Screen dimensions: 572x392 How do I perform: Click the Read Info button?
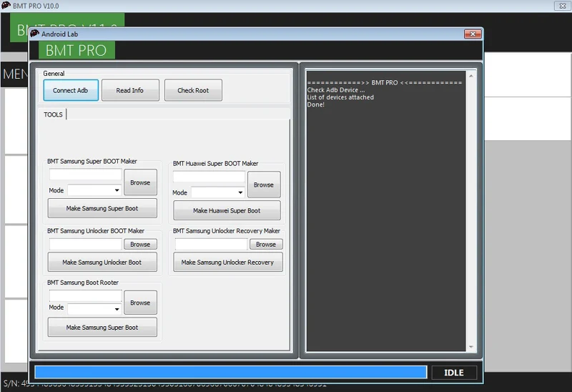130,90
